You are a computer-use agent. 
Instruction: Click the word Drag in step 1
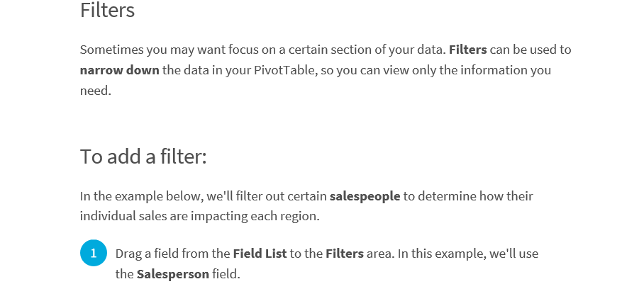point(128,254)
